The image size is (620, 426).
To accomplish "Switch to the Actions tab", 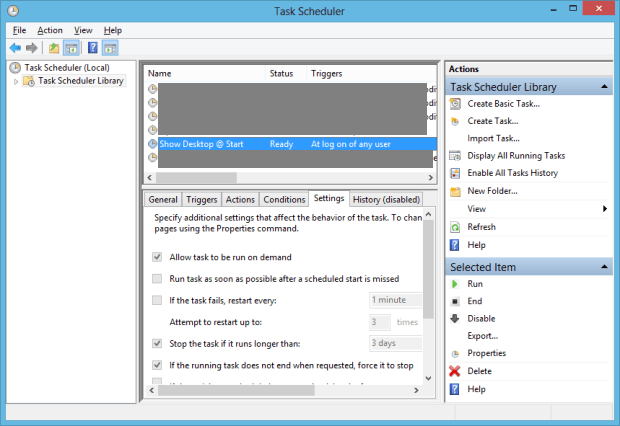I will (x=240, y=200).
